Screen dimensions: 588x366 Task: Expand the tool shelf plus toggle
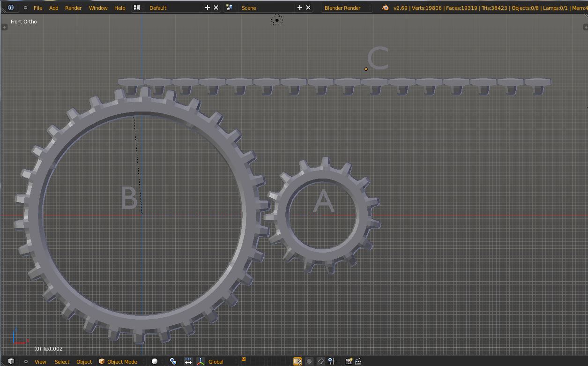[4, 27]
